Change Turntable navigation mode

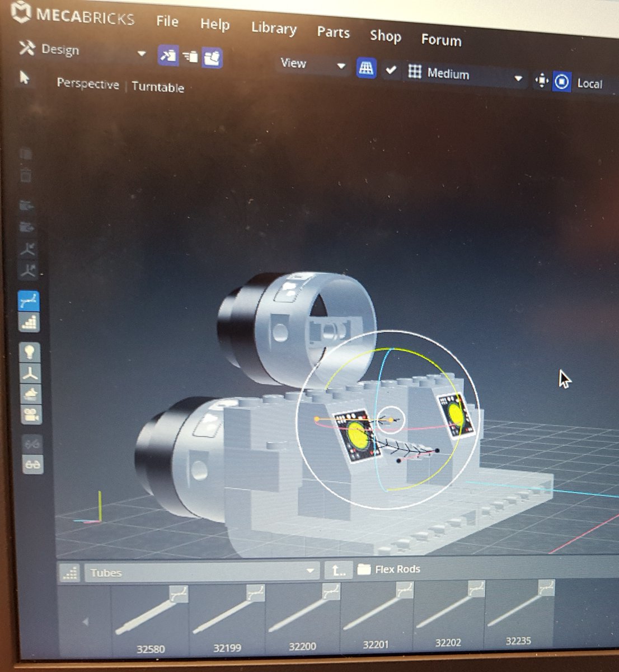coord(158,87)
